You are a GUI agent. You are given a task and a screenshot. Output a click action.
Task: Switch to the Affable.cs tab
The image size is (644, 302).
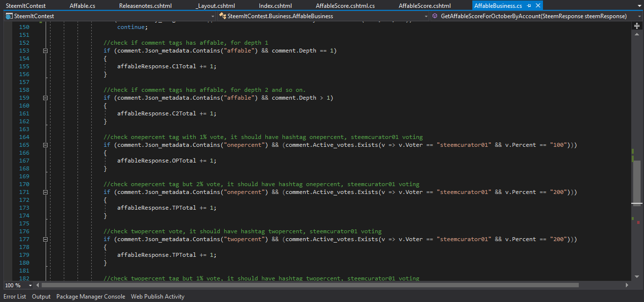click(82, 6)
